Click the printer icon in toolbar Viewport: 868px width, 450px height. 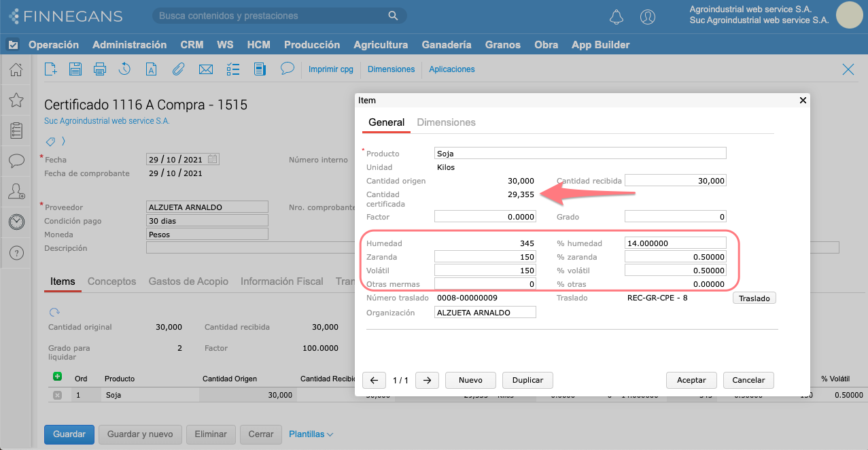click(x=100, y=69)
